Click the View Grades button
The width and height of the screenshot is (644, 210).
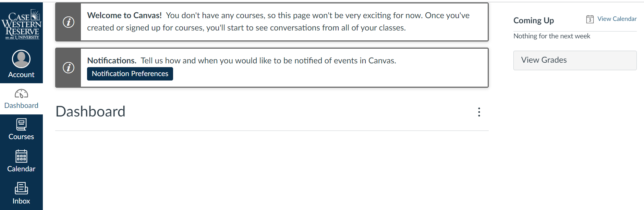click(x=574, y=60)
